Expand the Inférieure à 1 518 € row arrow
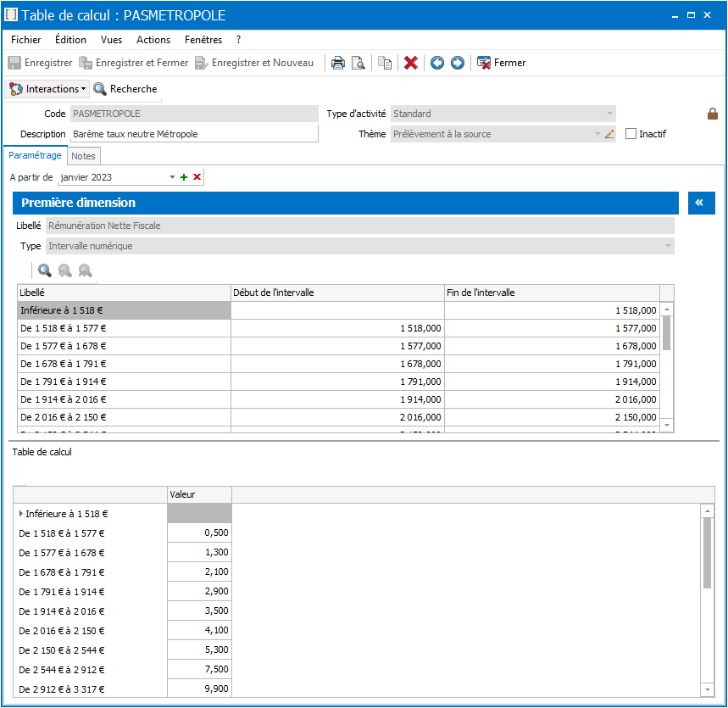The height and width of the screenshot is (708, 728). (x=21, y=513)
